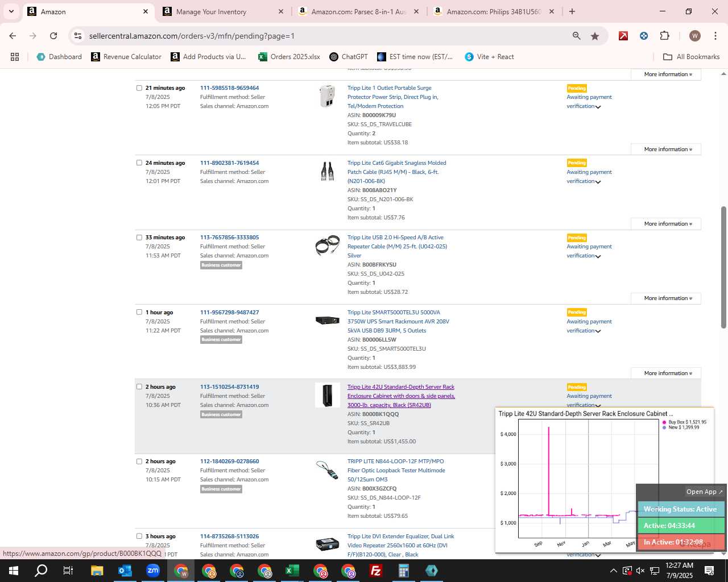Click the Open App button in overlay
728x582 pixels.
click(704, 492)
